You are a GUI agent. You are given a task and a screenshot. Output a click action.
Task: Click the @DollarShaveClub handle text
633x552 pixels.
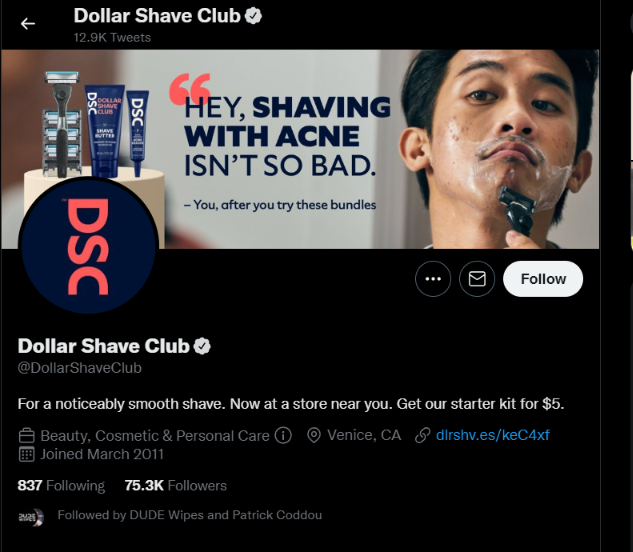(x=80, y=368)
